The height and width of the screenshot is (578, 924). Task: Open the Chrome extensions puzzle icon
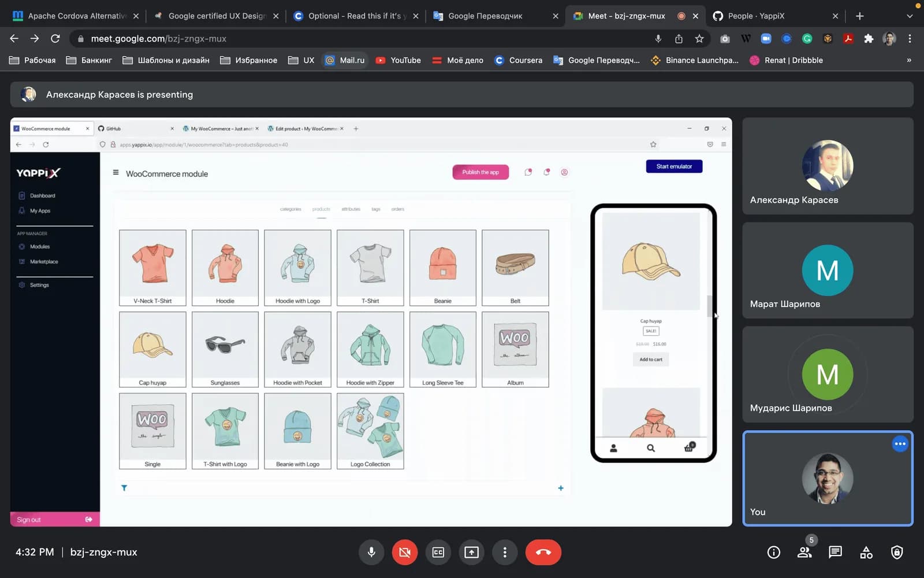pos(869,39)
